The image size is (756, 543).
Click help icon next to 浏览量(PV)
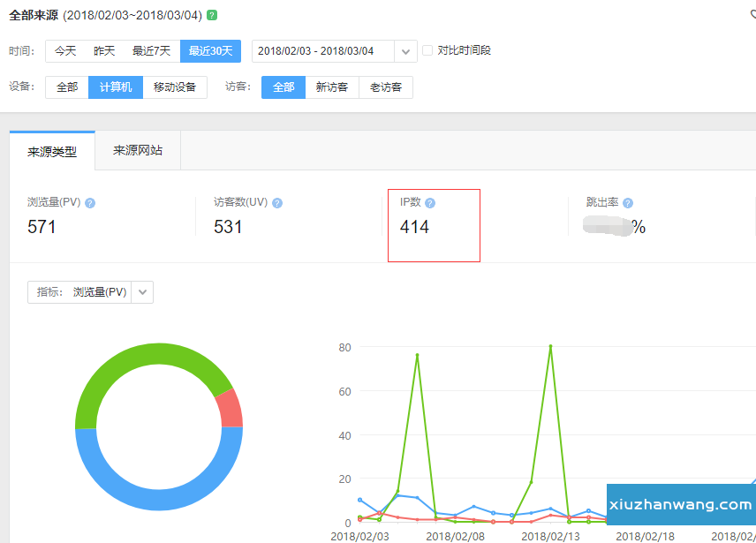point(90,203)
